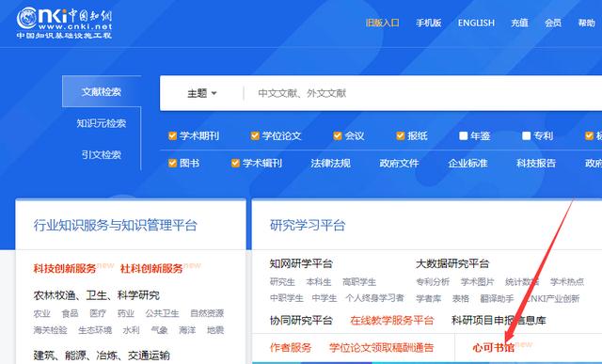602x364 pixels.
Task: Uncheck the 学术辑刊 checkbox
Action: tap(235, 163)
